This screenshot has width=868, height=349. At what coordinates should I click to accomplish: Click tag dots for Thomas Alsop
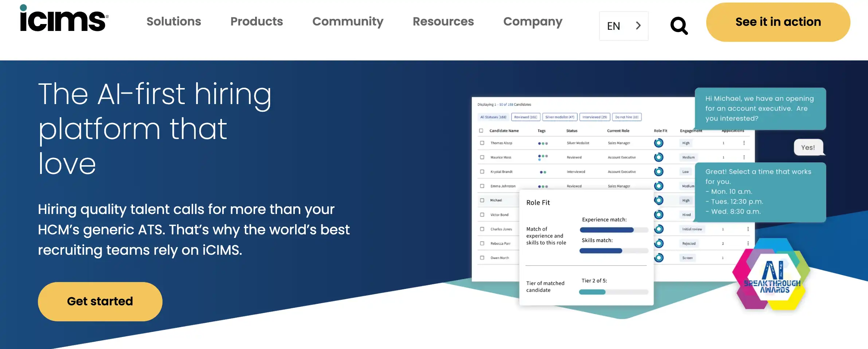click(x=543, y=143)
